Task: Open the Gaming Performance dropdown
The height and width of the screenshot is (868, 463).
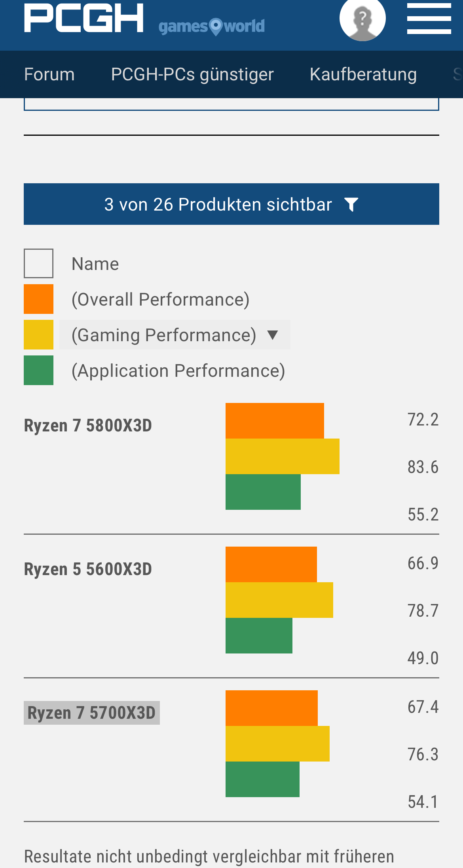Action: coord(175,335)
